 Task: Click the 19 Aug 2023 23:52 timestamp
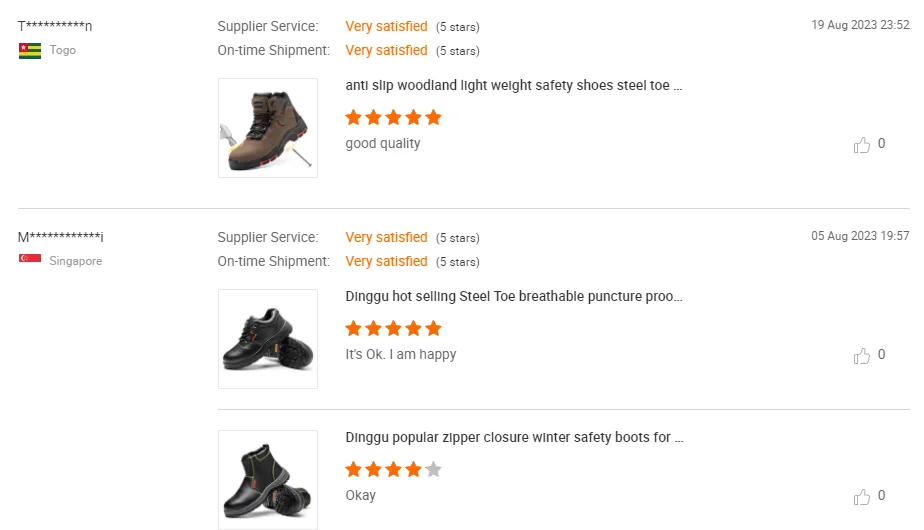[860, 26]
